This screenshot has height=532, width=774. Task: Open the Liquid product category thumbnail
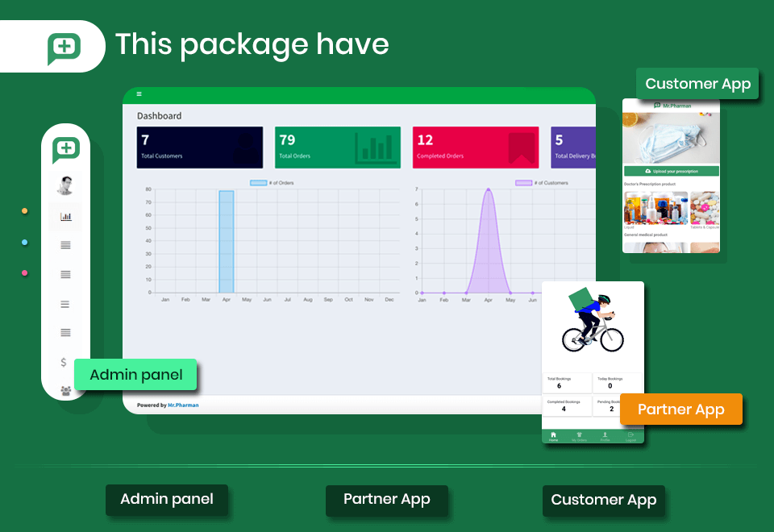coord(655,208)
